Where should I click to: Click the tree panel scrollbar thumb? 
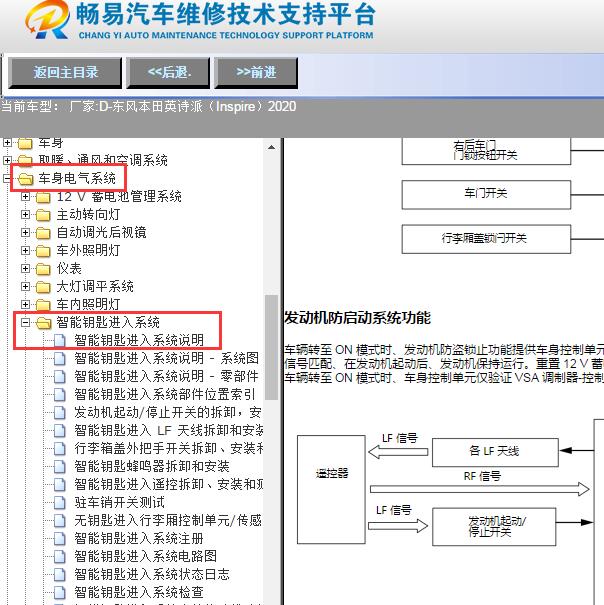tap(271, 347)
